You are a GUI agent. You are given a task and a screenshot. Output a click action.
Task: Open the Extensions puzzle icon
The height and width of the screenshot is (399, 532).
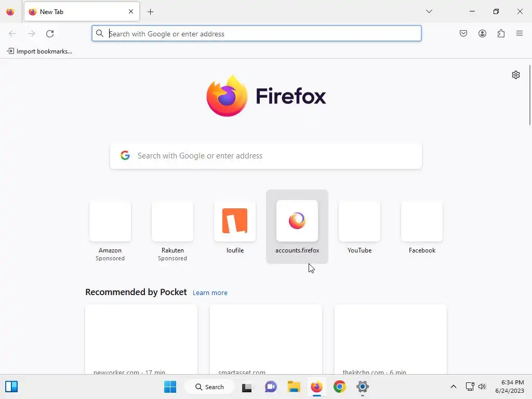pos(501,33)
